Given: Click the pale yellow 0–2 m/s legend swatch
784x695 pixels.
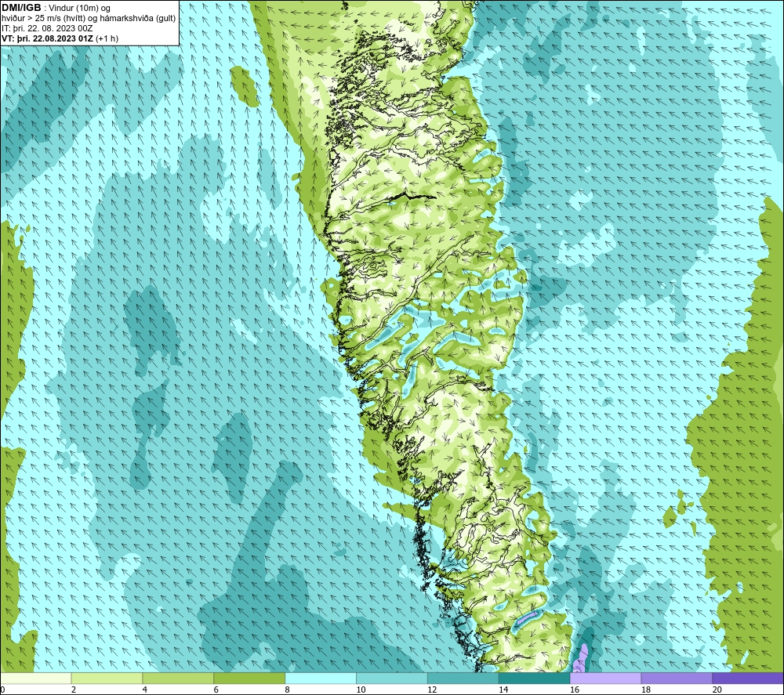Looking at the screenshot, I should pyautogui.click(x=36, y=678).
